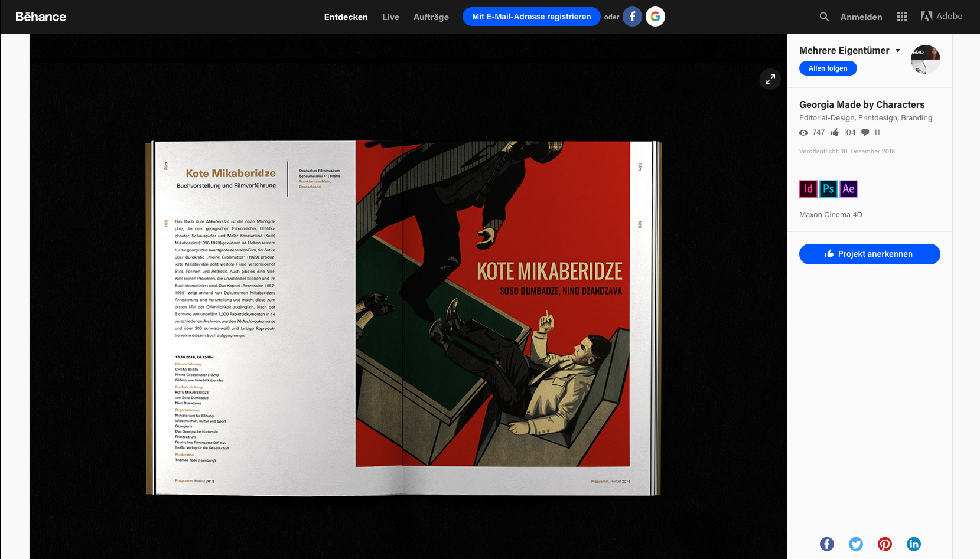The width and height of the screenshot is (980, 559).
Task: Click the After Effects tool icon
Action: click(x=848, y=189)
